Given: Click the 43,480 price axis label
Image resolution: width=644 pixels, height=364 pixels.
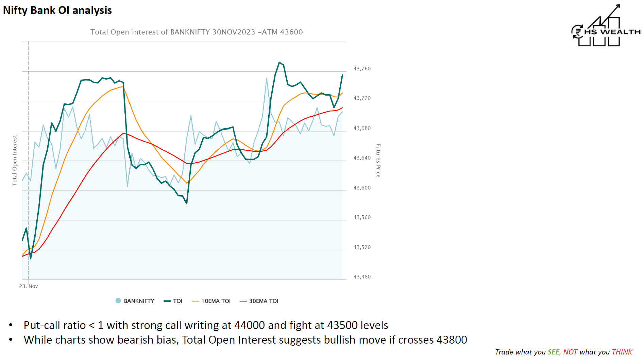Looking at the screenshot, I should click(x=362, y=277).
